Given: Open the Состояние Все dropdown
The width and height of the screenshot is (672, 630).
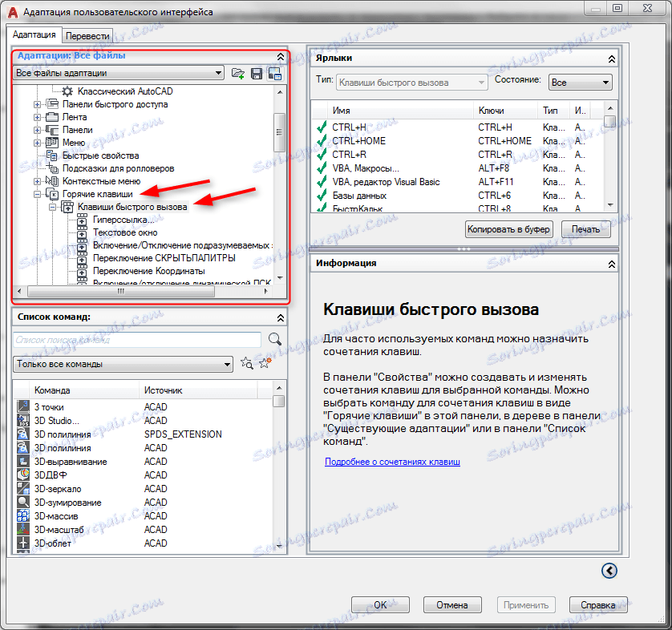Looking at the screenshot, I should (581, 83).
